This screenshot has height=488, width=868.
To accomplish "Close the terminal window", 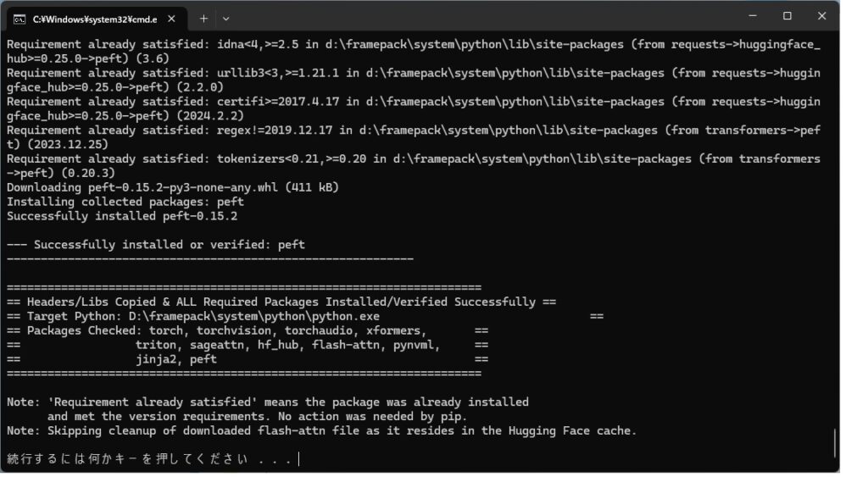I will (821, 16).
